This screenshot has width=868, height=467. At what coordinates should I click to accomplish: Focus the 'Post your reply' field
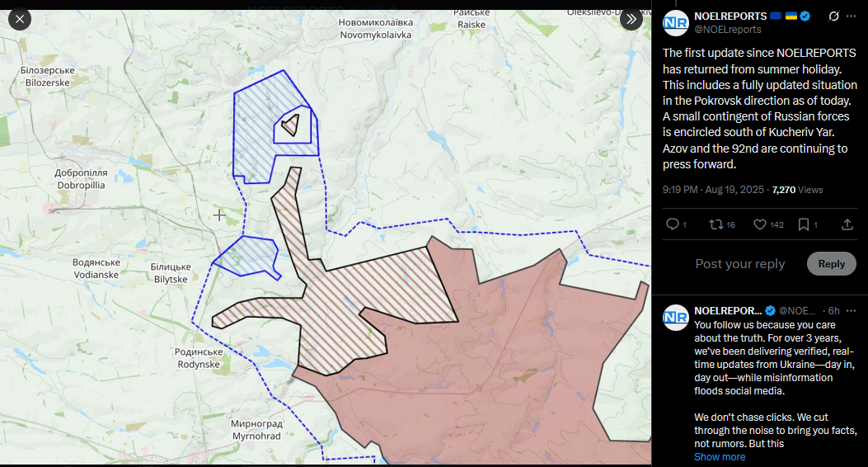[740, 264]
